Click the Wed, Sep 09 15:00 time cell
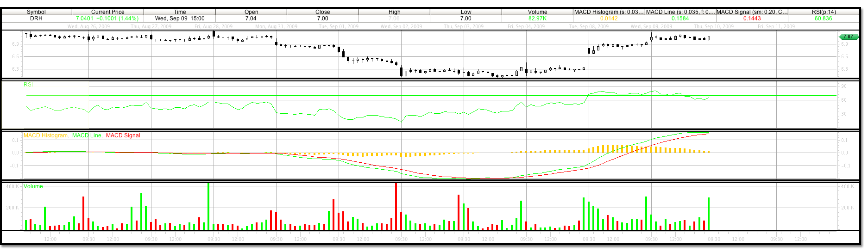Screen dimensions: 868x252 pos(180,18)
